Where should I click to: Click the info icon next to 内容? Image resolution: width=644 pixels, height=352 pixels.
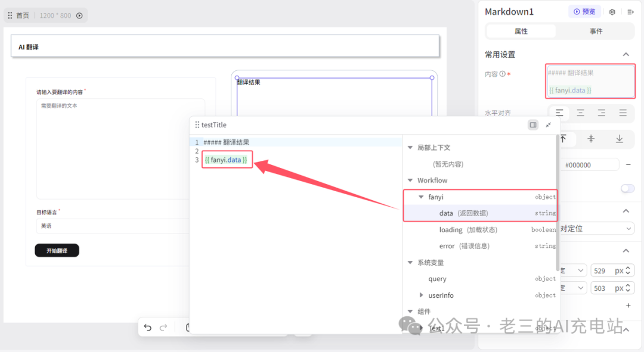coord(502,74)
